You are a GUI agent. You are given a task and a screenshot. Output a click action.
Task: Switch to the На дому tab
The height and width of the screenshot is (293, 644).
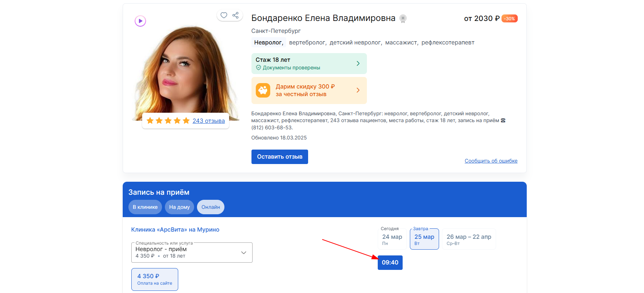[179, 207]
